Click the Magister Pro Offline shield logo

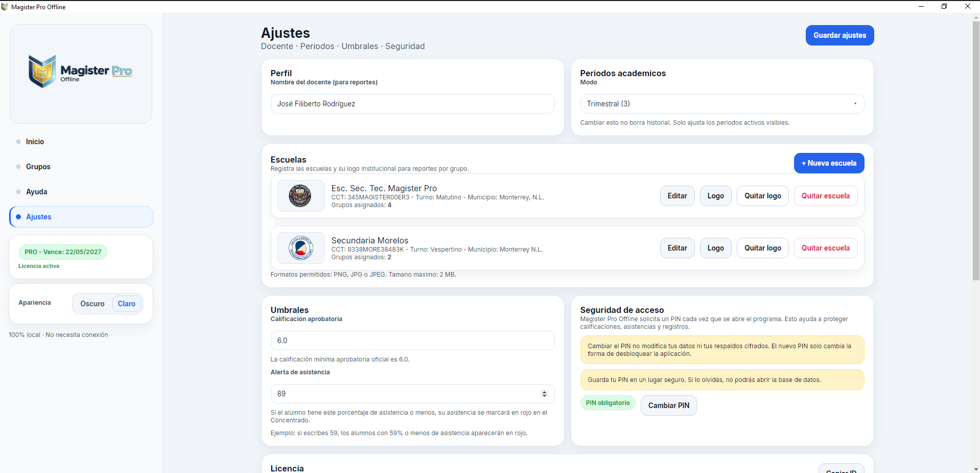click(42, 71)
